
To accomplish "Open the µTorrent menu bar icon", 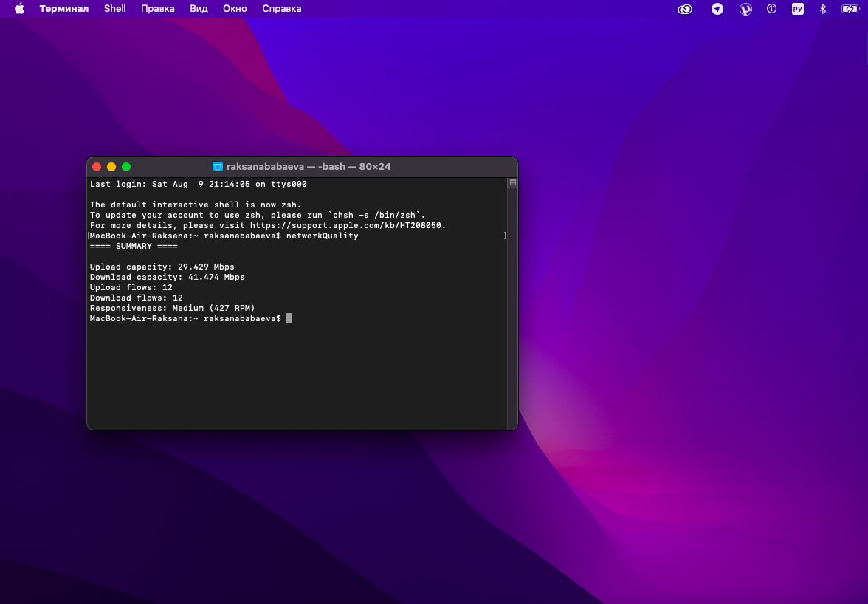I will coord(745,9).
